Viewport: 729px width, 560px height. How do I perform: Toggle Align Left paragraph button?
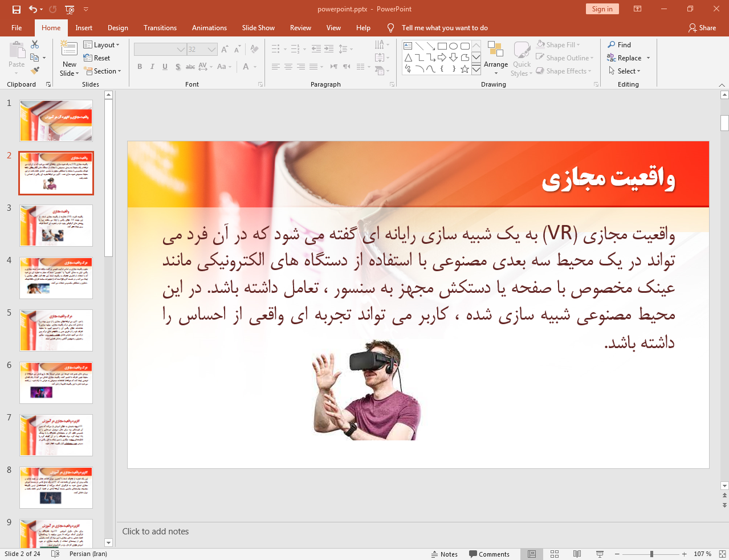click(x=276, y=67)
